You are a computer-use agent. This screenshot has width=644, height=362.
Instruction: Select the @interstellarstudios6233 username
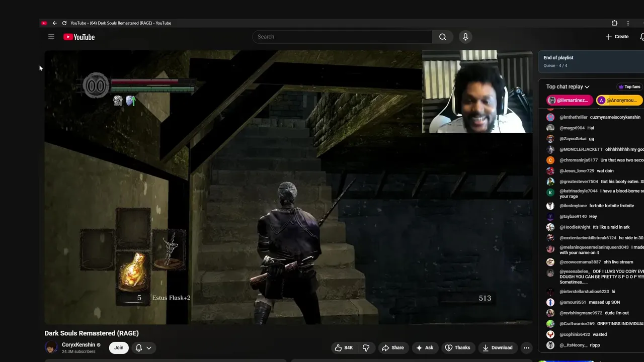coord(584,292)
